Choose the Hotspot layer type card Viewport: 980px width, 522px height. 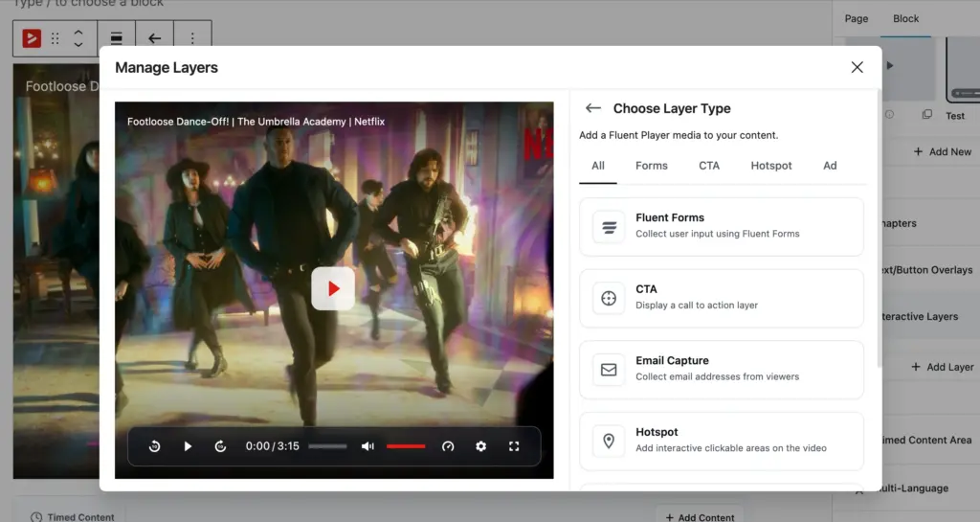pyautogui.click(x=722, y=441)
